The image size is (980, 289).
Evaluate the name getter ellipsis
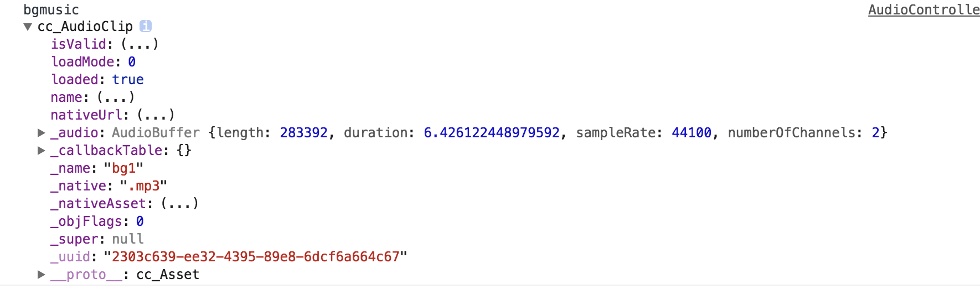pyautogui.click(x=116, y=97)
